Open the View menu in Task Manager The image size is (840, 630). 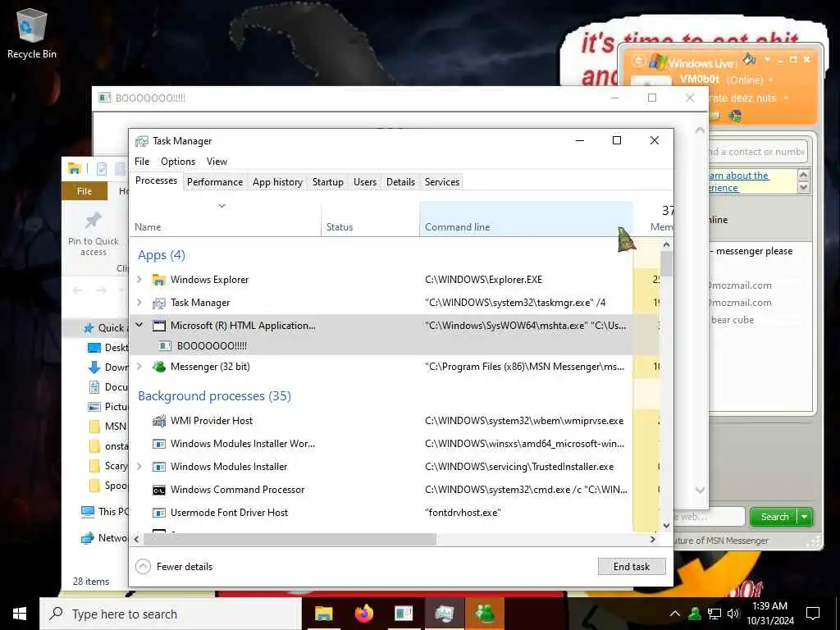(217, 162)
